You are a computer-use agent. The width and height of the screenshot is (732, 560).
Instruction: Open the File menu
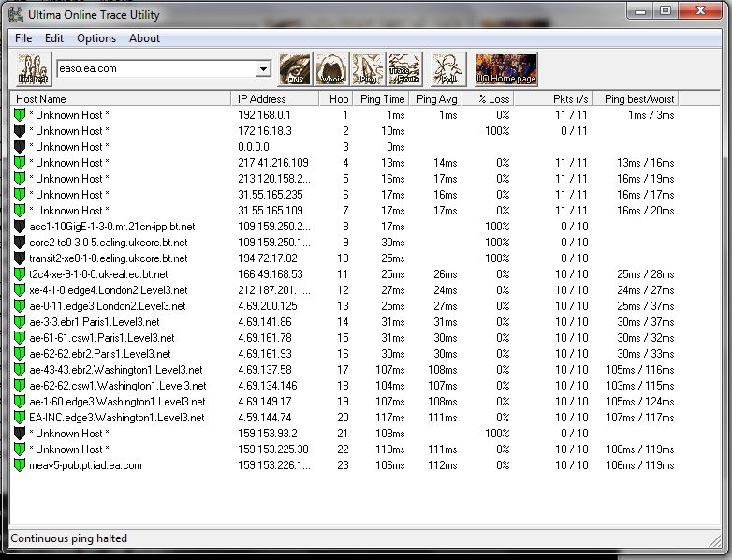coord(23,38)
